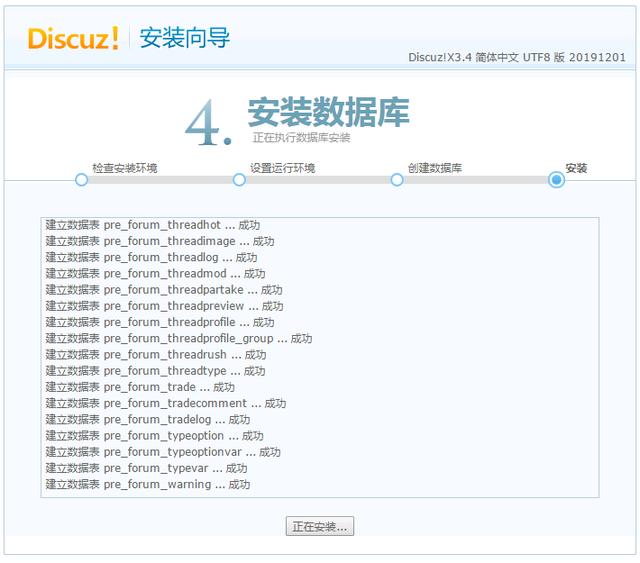Click the 安装向导 header title
640x563 pixels.
click(185, 38)
